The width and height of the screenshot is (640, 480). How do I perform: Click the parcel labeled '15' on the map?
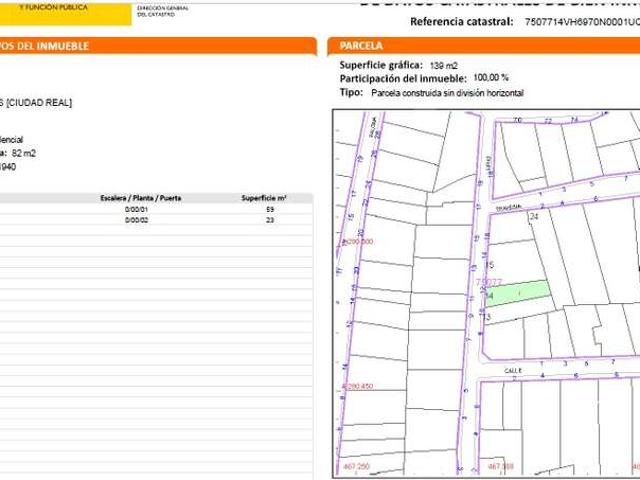(x=490, y=265)
